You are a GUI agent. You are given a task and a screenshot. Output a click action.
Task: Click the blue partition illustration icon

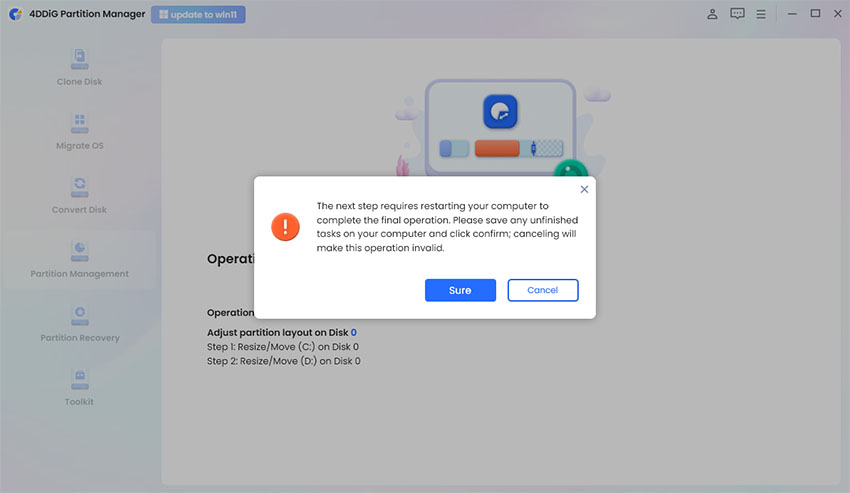pos(500,112)
